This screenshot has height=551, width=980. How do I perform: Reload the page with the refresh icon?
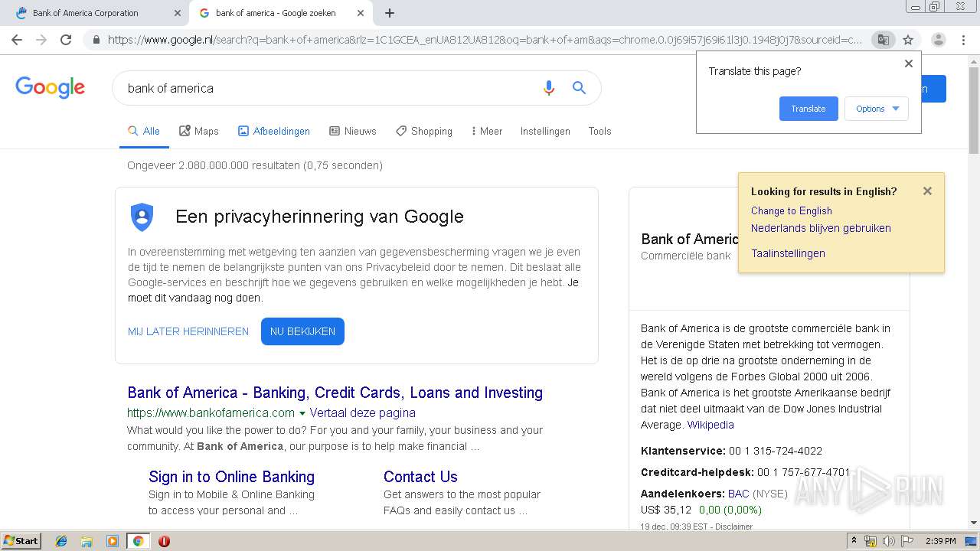tap(66, 40)
